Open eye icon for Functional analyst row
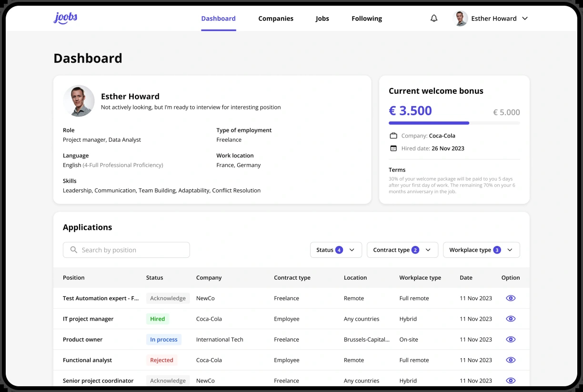The image size is (583, 392). [511, 360]
